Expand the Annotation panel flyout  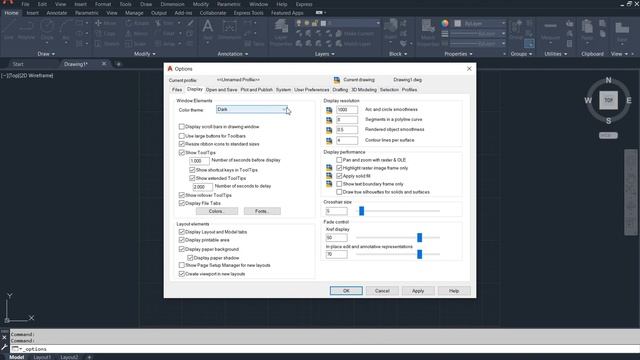233,53
